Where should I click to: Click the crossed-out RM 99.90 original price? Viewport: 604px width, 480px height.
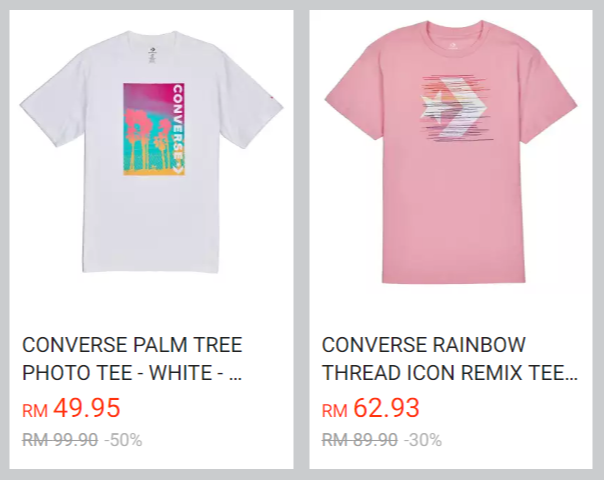coord(60,440)
